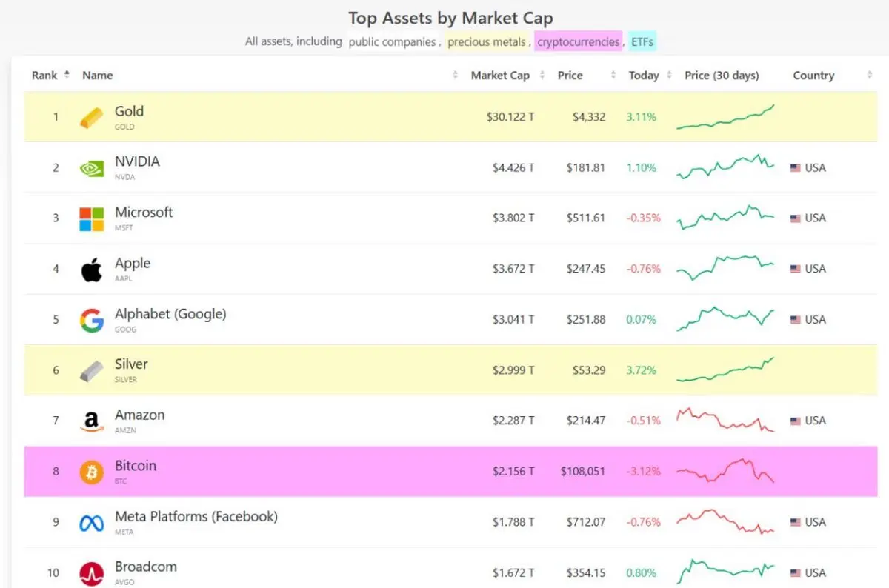Screen dimensions: 889x588
Task: Open the public companies filter link
Action: 392,41
